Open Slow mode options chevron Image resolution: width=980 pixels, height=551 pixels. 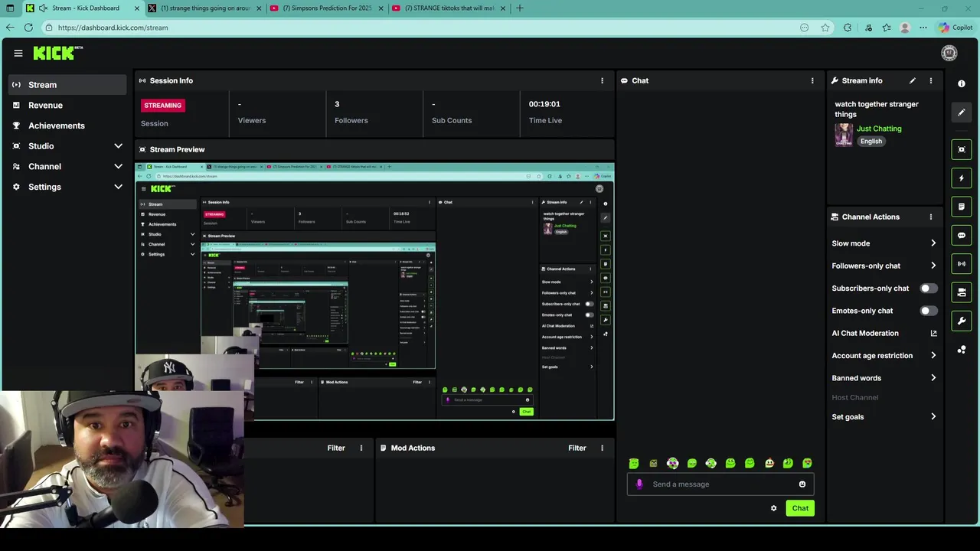(x=933, y=243)
